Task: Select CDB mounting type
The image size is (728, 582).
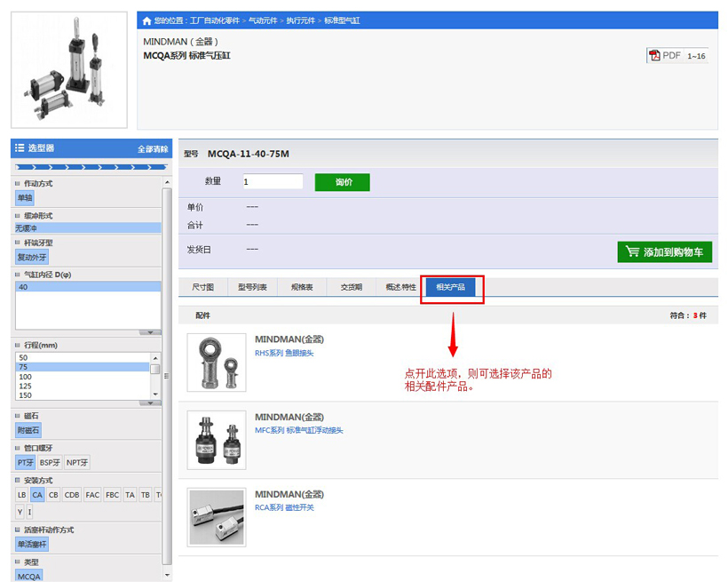Action: (72, 495)
